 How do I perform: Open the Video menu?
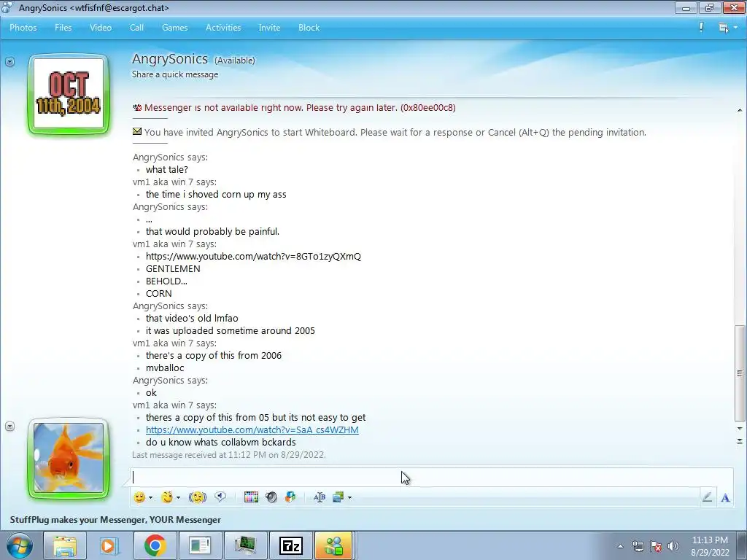(x=101, y=28)
